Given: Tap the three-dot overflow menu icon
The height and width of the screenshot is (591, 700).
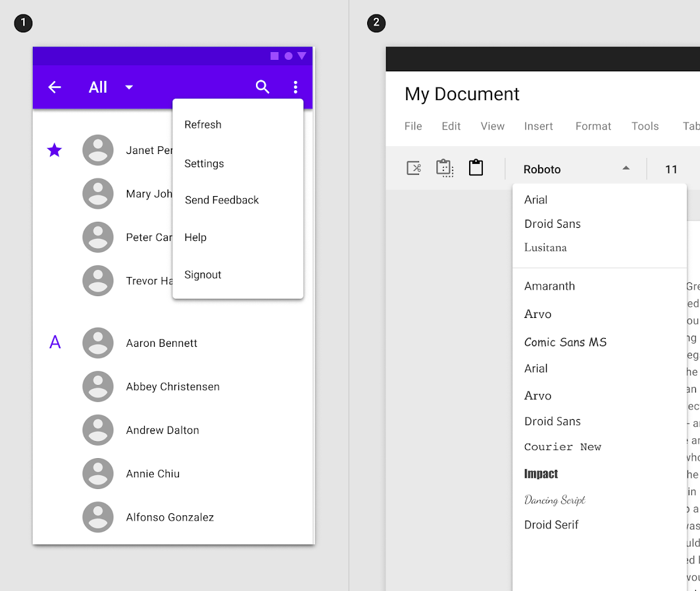Looking at the screenshot, I should [x=295, y=87].
